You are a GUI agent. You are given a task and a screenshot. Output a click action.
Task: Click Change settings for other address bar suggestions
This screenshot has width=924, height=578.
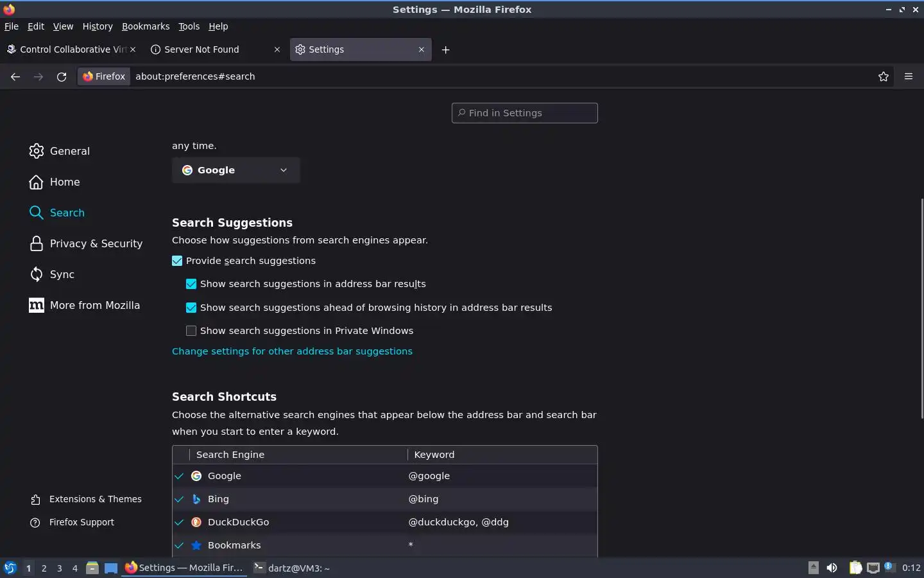(x=292, y=351)
